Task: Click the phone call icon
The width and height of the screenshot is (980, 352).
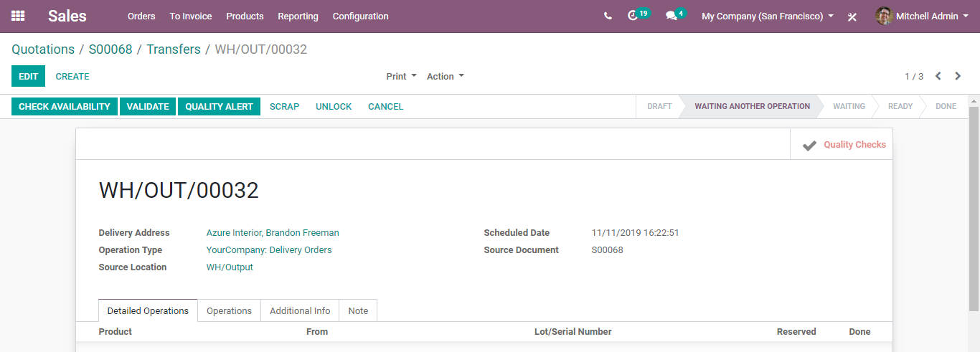Action: click(608, 16)
